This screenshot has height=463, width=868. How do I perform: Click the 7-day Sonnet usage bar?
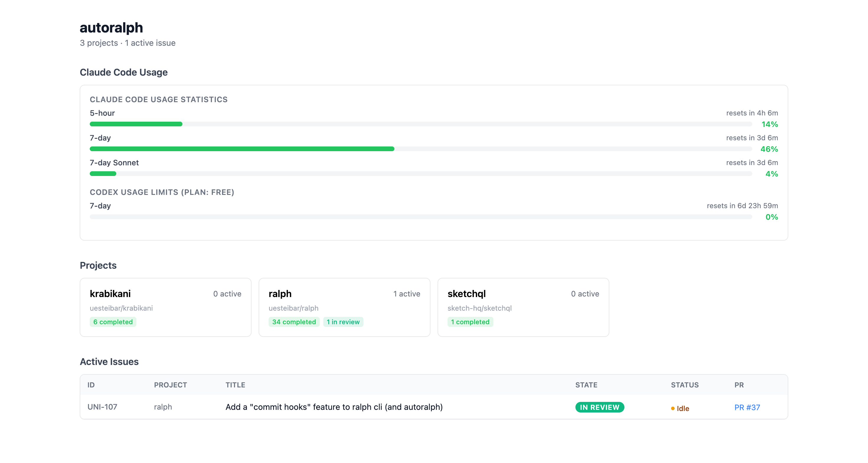click(420, 174)
